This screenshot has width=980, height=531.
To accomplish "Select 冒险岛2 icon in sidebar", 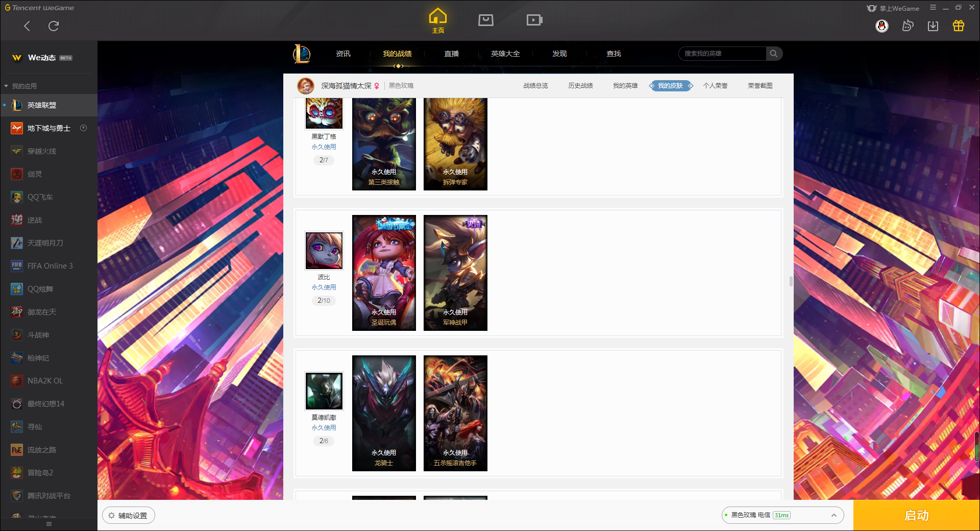I will 17,473.
